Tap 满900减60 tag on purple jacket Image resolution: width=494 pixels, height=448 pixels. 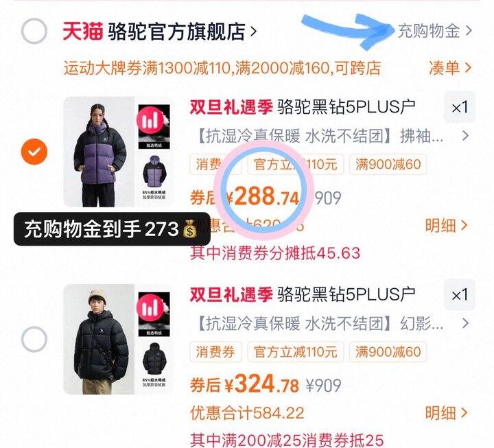tap(388, 164)
